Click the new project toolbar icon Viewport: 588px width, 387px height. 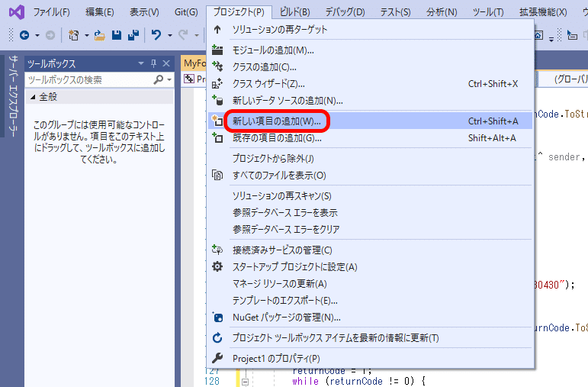pyautogui.click(x=74, y=35)
